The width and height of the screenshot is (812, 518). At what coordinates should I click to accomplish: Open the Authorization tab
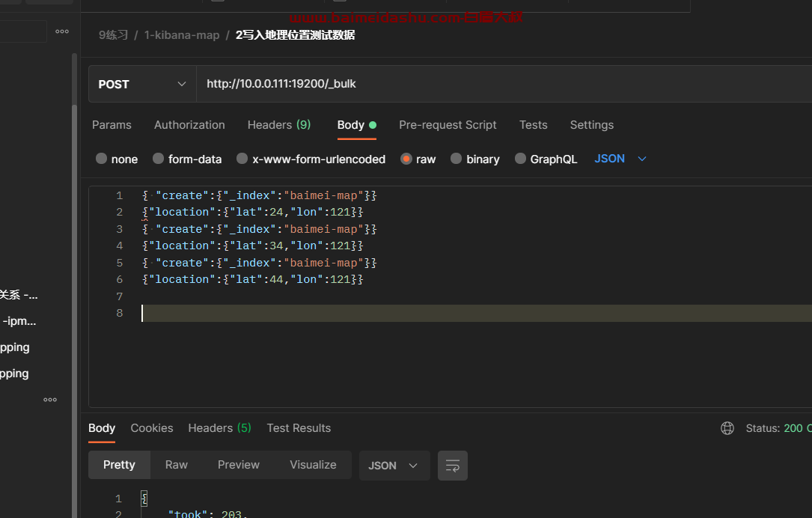189,125
